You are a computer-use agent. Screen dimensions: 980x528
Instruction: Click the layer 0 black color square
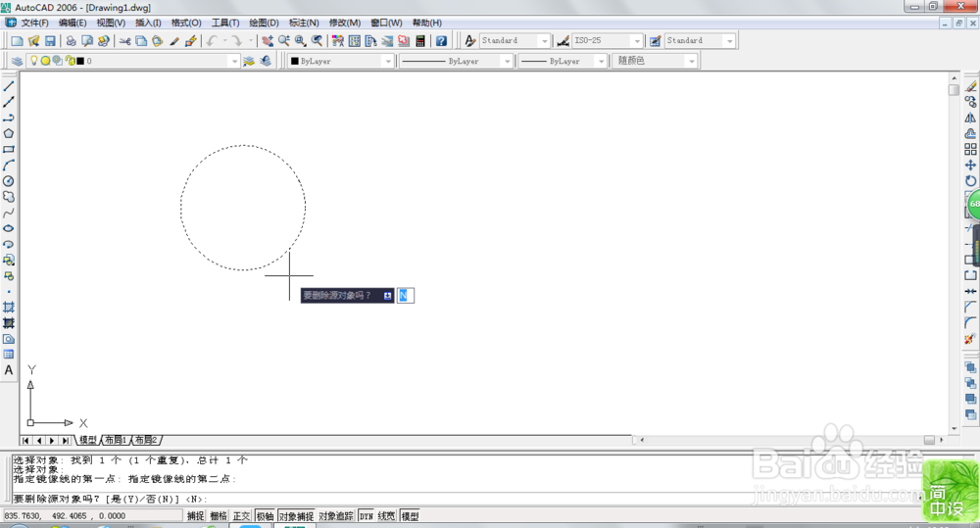click(x=80, y=62)
